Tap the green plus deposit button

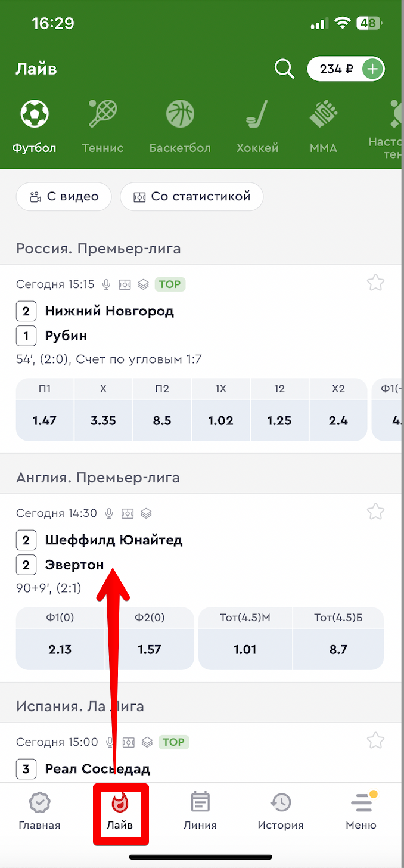tap(373, 69)
